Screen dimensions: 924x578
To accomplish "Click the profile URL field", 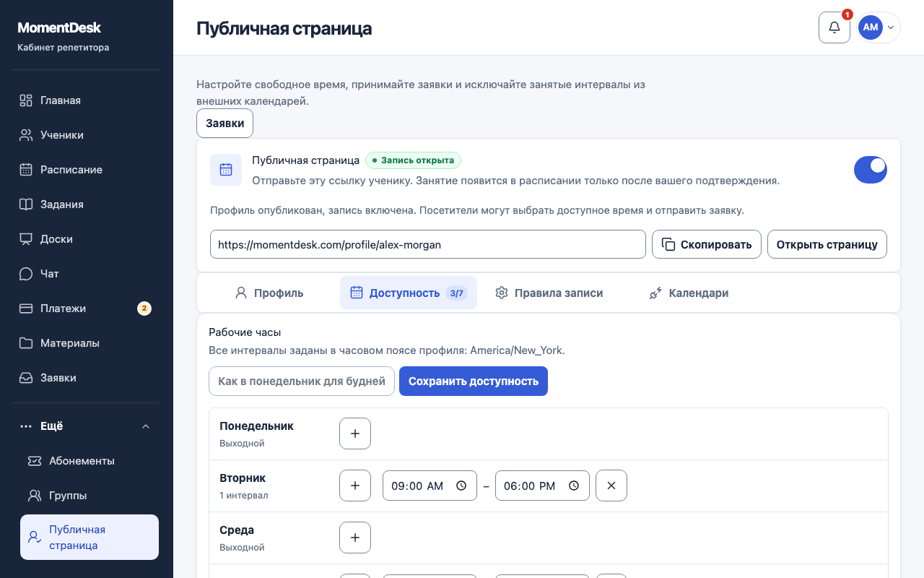I will pos(428,244).
